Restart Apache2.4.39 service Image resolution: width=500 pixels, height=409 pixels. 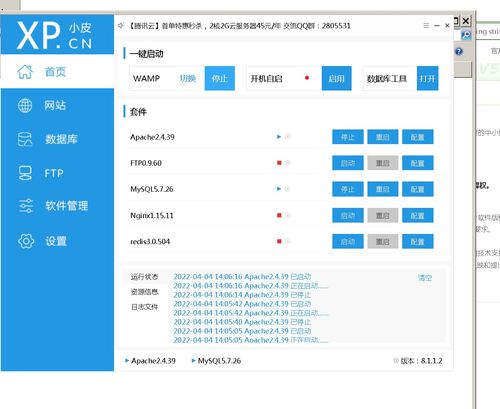[x=383, y=137]
